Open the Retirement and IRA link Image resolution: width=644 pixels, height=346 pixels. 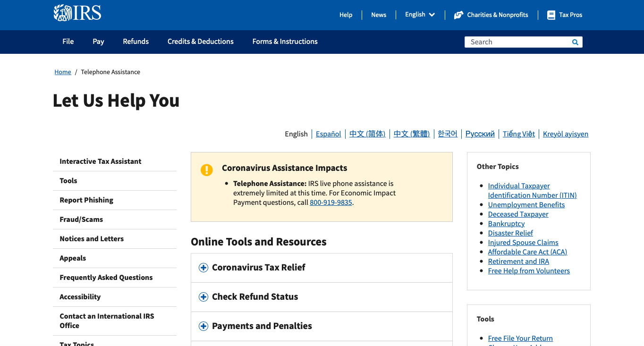pyautogui.click(x=518, y=262)
